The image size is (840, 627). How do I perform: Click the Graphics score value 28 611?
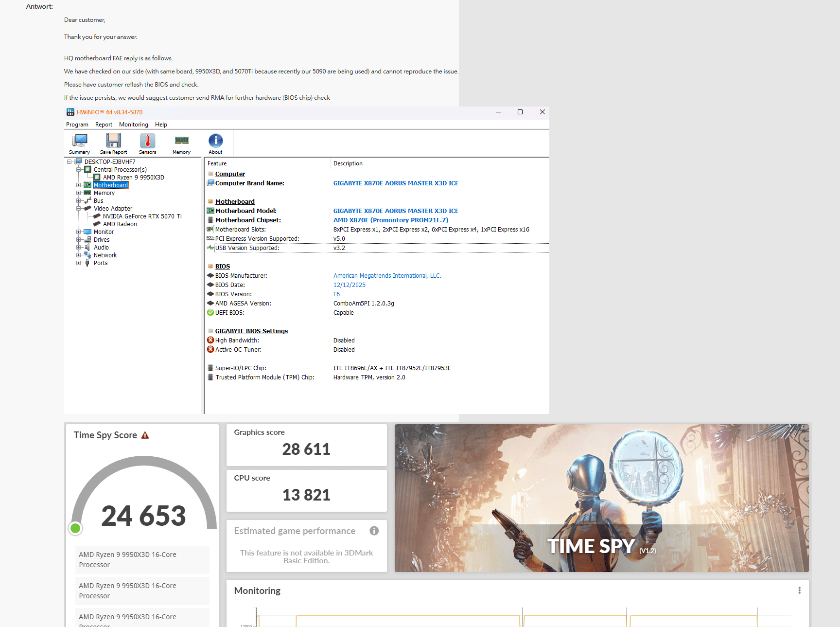(x=306, y=449)
